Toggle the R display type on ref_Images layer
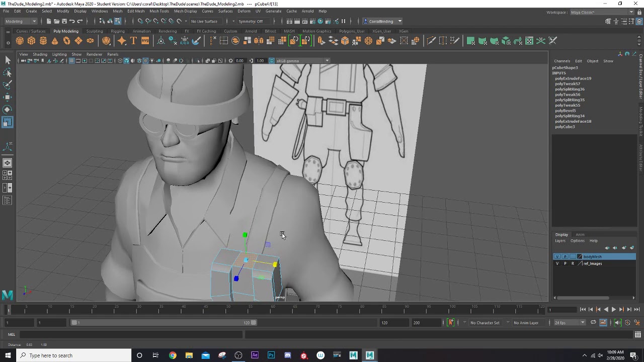The image size is (644, 362). 572,263
